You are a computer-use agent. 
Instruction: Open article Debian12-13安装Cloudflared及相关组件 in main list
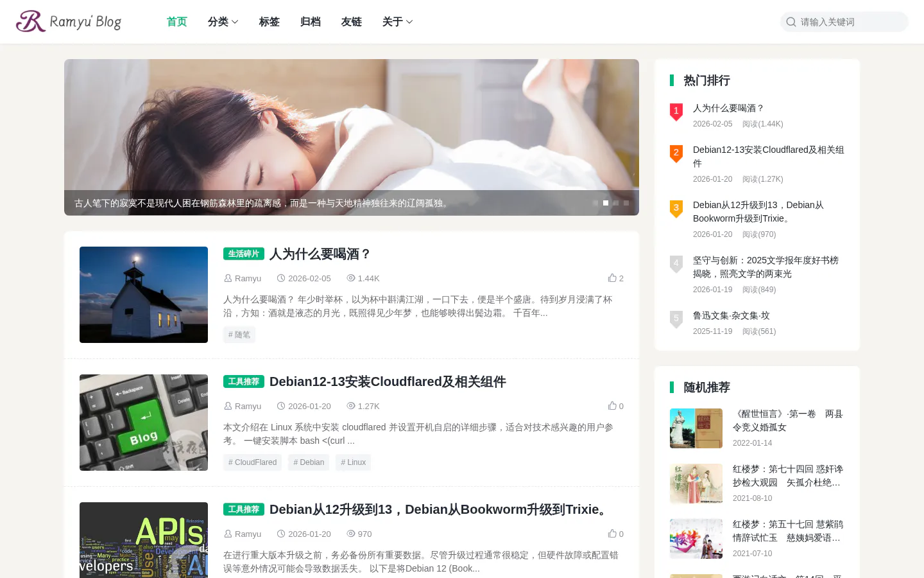[x=388, y=381]
